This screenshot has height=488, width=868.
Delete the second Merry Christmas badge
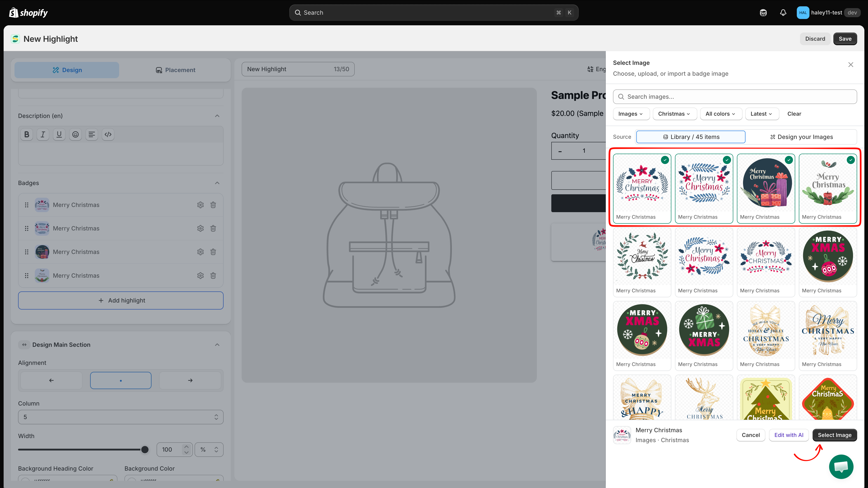tap(213, 228)
